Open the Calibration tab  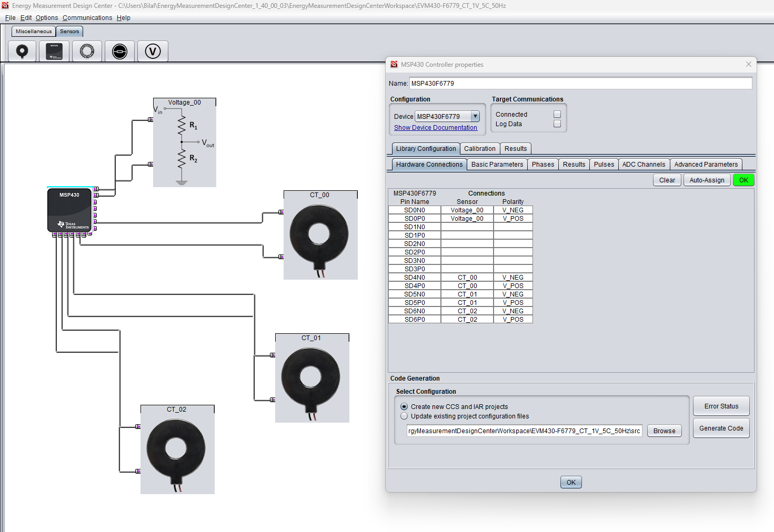(480, 149)
